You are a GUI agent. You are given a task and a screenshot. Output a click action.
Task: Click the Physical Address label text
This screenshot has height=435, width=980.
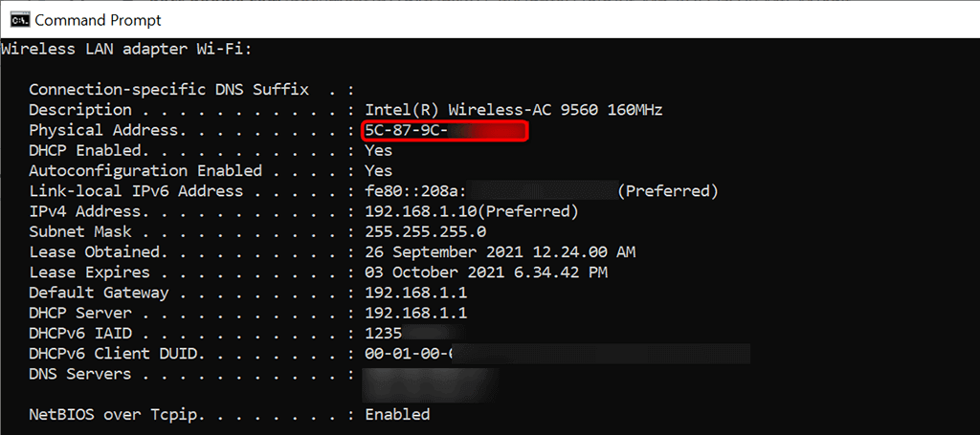103,130
